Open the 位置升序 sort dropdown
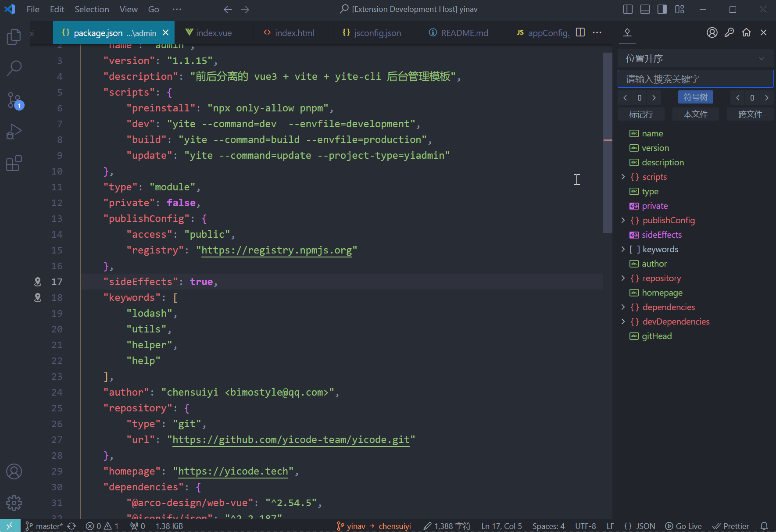776x532 pixels. click(695, 59)
